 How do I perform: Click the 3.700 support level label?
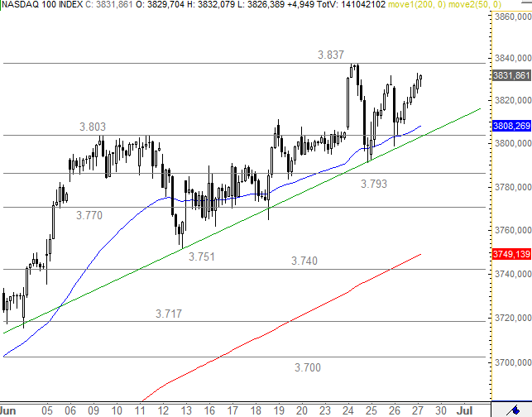[x=308, y=368]
